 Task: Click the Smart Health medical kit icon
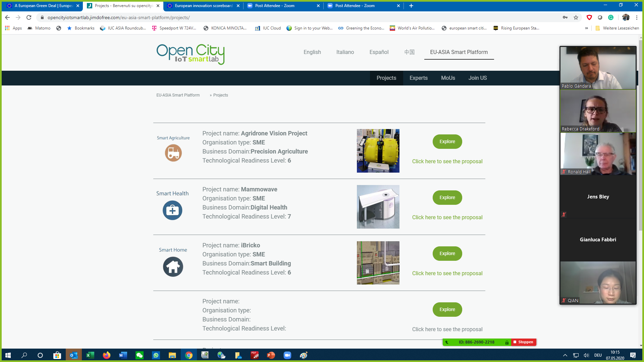point(172,210)
